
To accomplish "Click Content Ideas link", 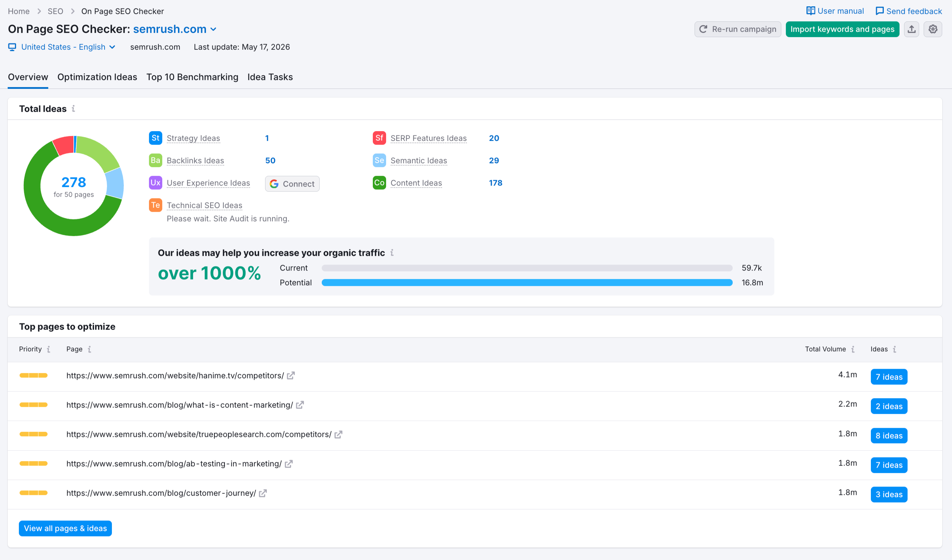I will click(x=416, y=183).
